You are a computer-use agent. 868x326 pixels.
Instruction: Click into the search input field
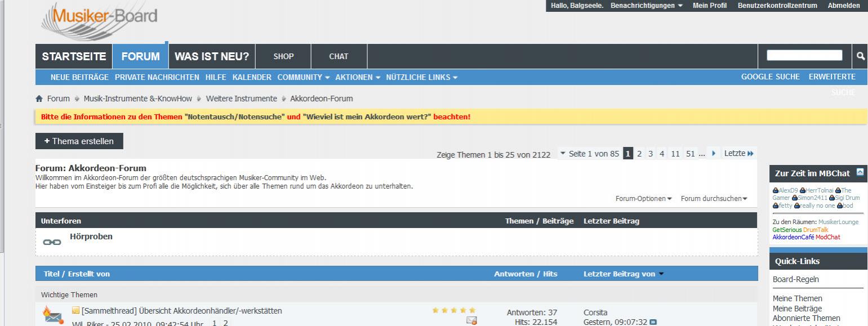point(804,55)
